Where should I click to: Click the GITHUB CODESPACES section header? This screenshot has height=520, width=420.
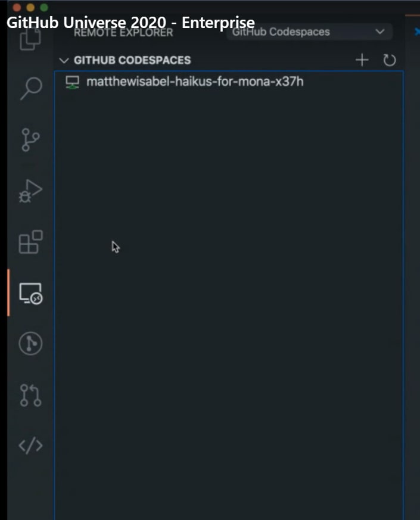click(132, 60)
